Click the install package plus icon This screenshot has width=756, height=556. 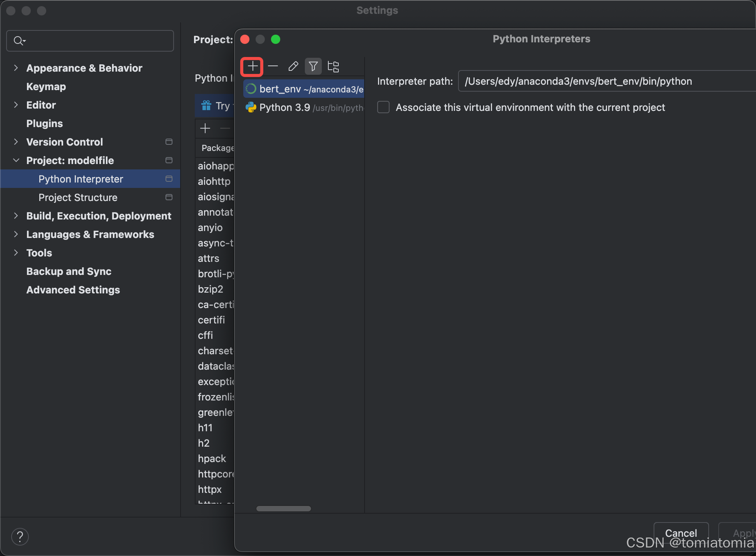pos(205,128)
